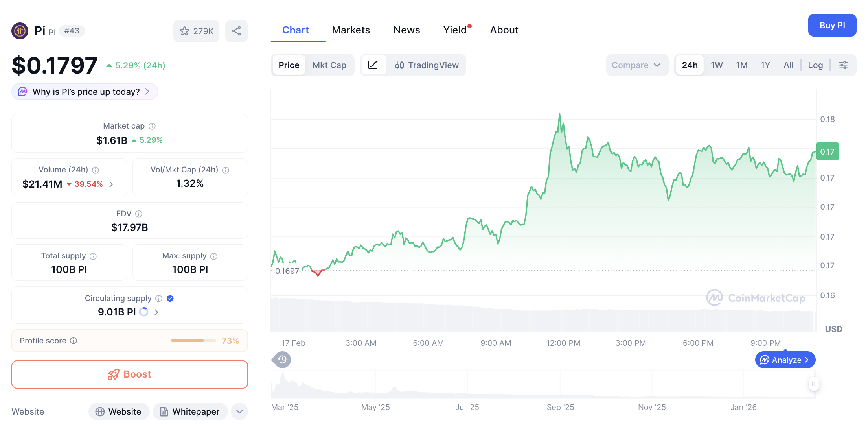Toggle chart display to Mkt Cap
The height and width of the screenshot is (428, 868).
point(329,65)
